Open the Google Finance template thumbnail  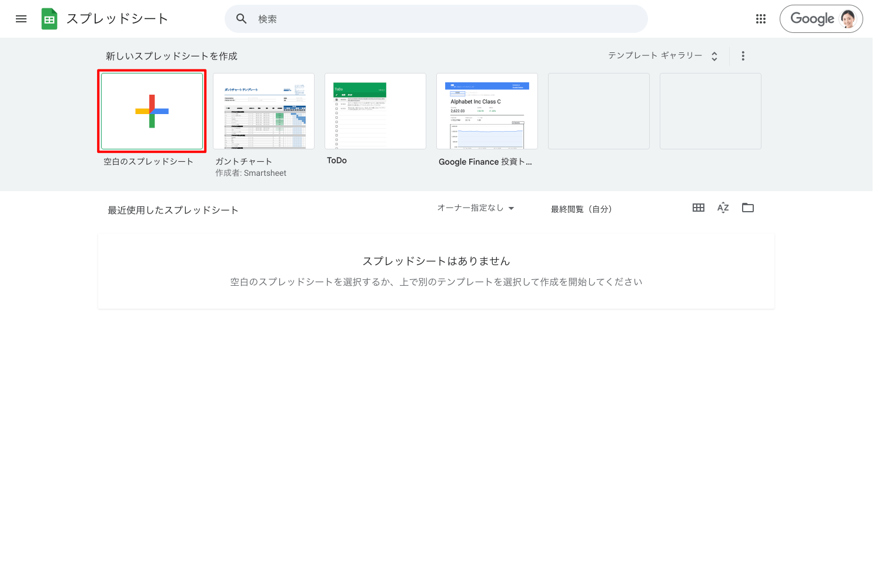click(487, 111)
